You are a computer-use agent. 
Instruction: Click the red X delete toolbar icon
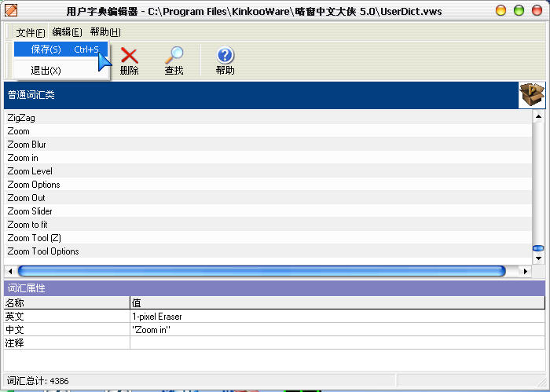pos(130,56)
